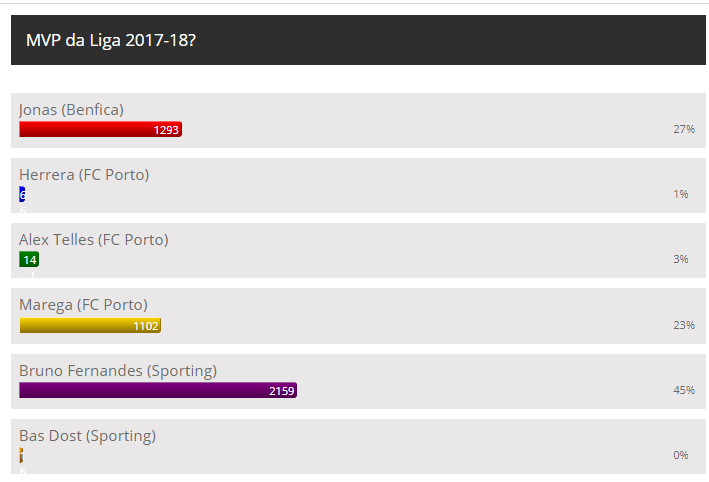Click the tiny orange Bas Dost bar
Screen dimensions: 709x482
[21, 455]
